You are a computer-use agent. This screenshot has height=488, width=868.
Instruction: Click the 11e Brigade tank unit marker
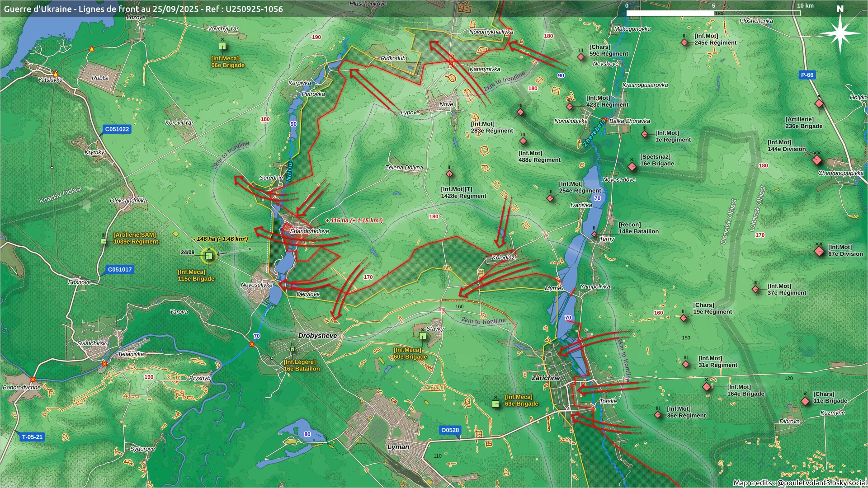[805, 401]
